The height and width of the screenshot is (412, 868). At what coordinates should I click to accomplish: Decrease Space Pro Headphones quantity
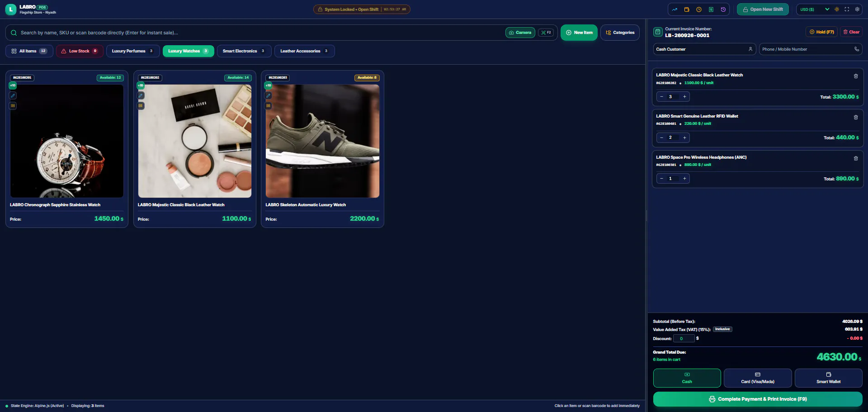click(662, 179)
